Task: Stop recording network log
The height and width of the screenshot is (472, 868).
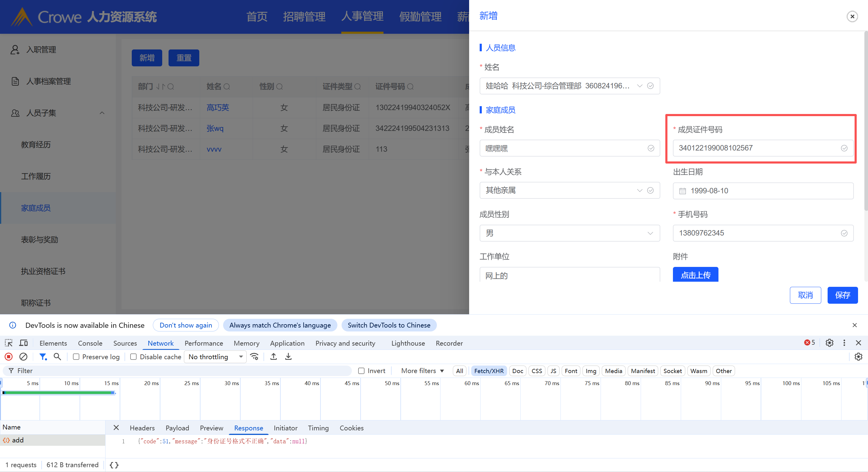Action: coord(9,357)
